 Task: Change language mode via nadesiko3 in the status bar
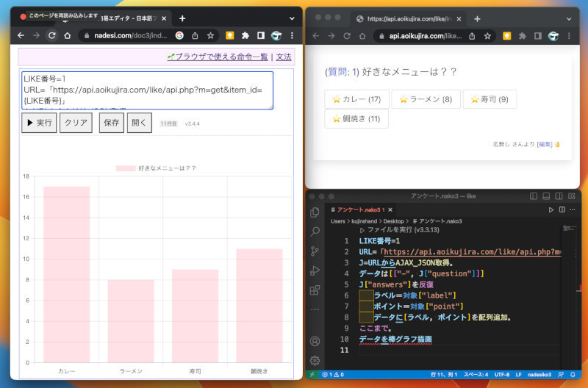tap(539, 375)
